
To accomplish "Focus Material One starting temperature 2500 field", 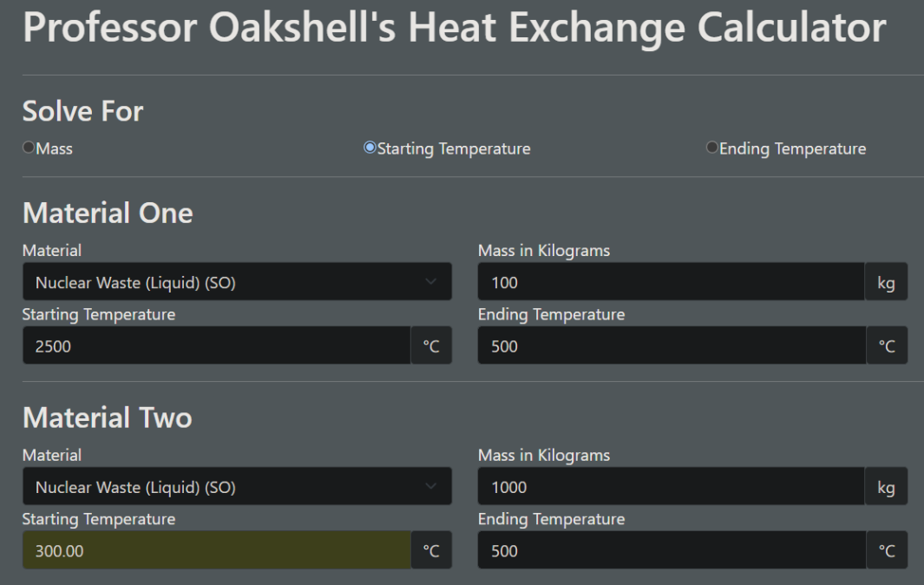I will point(216,345).
